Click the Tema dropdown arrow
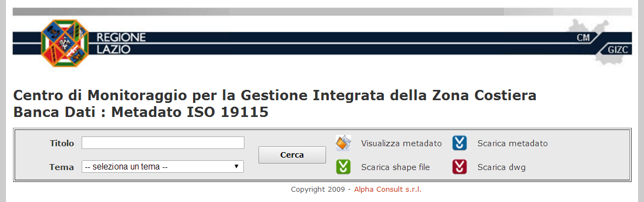This screenshot has height=202, width=644. pyautogui.click(x=236, y=167)
